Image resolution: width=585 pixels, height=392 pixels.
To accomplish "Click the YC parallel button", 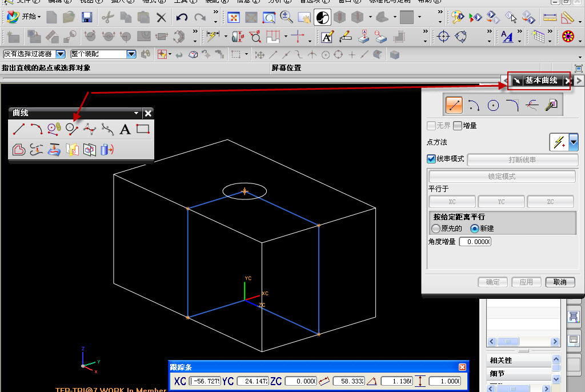I will (501, 202).
